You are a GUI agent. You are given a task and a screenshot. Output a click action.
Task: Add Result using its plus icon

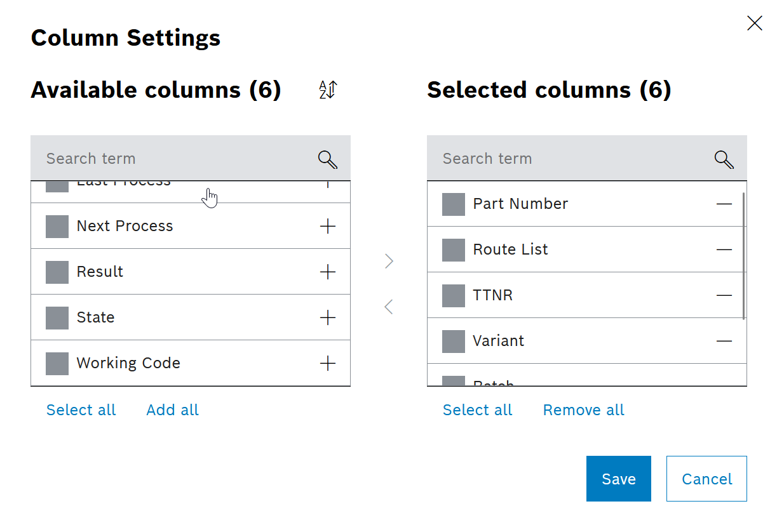[x=328, y=272]
